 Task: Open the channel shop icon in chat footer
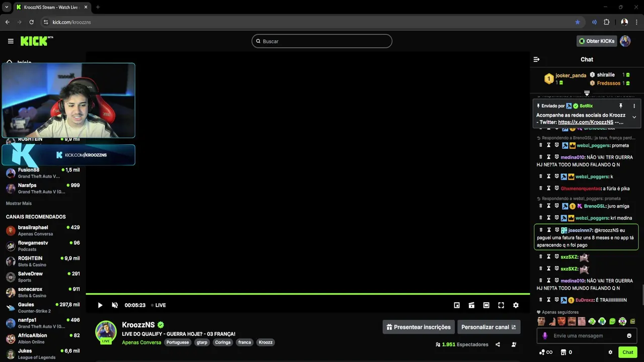[563, 352]
